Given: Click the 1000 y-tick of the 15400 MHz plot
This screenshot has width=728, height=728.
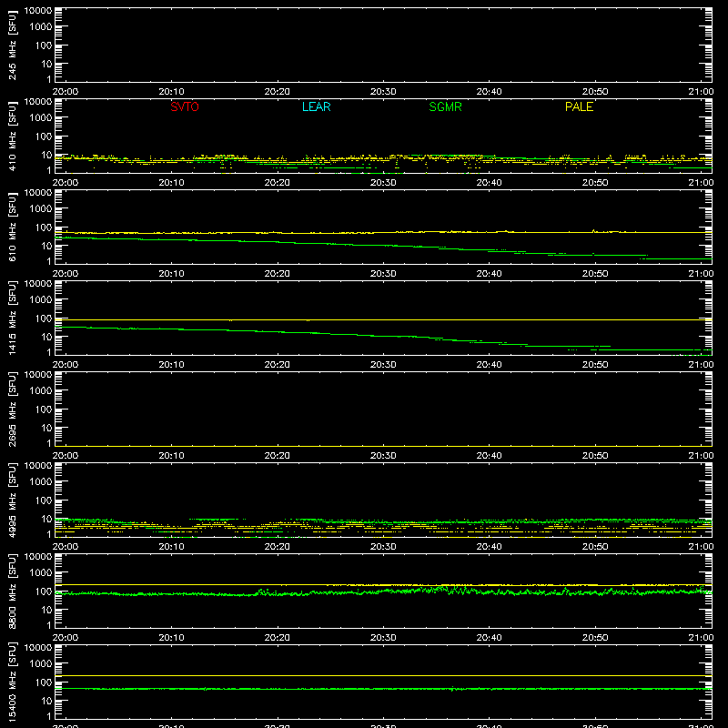Looking at the screenshot, I should coord(41,664).
